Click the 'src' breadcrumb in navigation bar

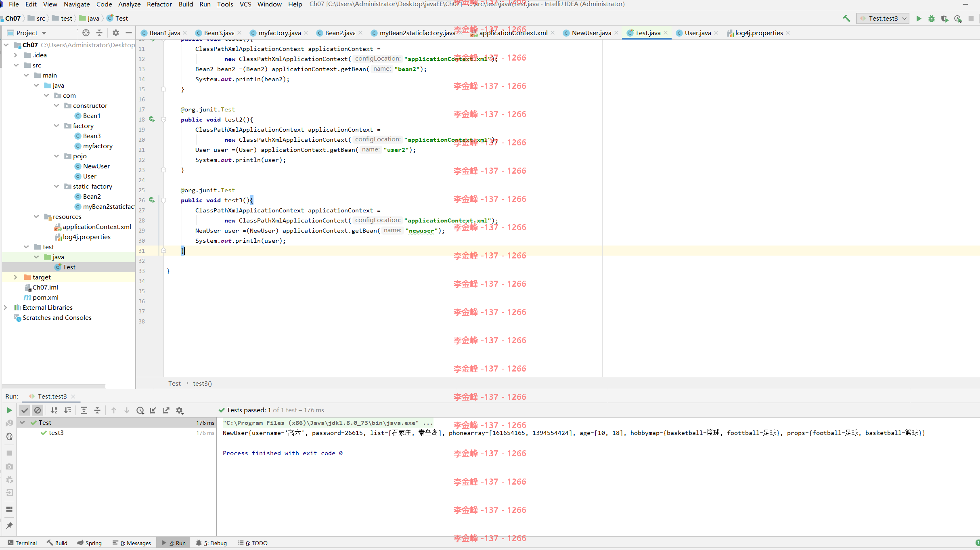point(41,18)
